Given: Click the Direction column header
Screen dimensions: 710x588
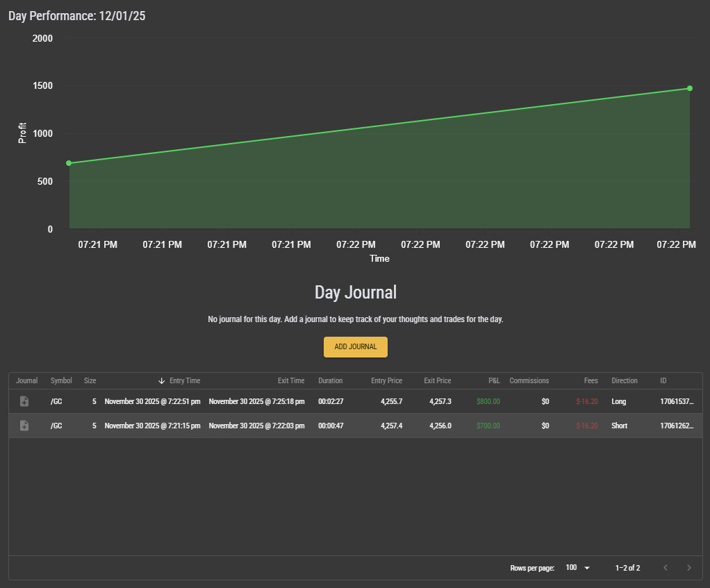Looking at the screenshot, I should [x=624, y=380].
